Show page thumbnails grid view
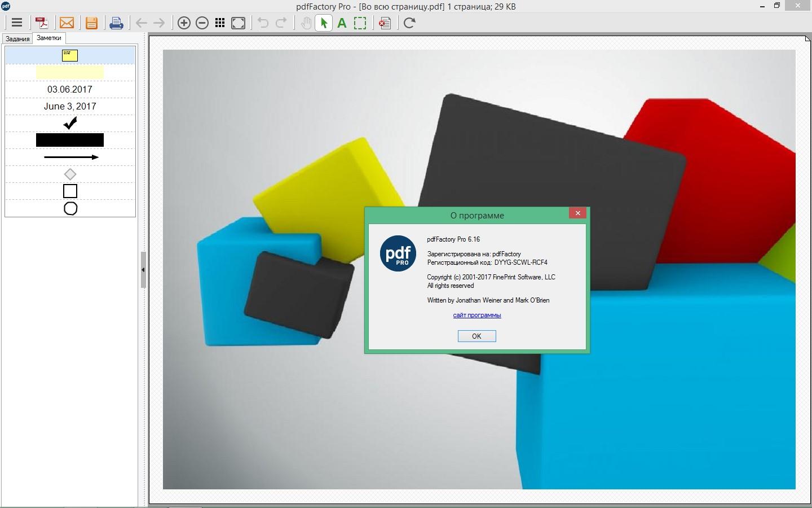This screenshot has width=812, height=508. pyautogui.click(x=220, y=23)
